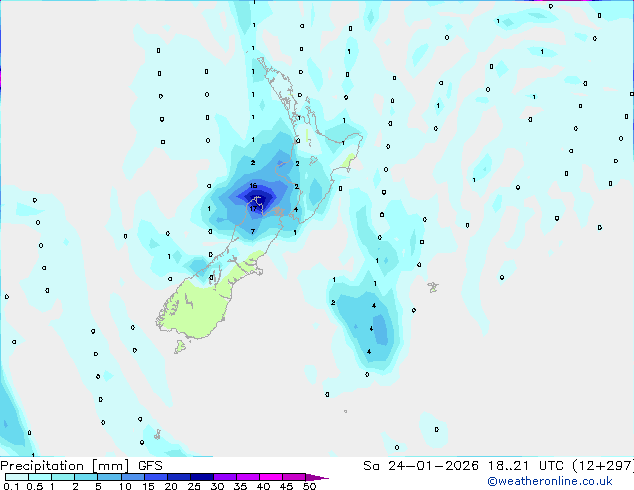Click the darkest blue rainfall core near value 17
This screenshot has width=634, height=490.
259,199
